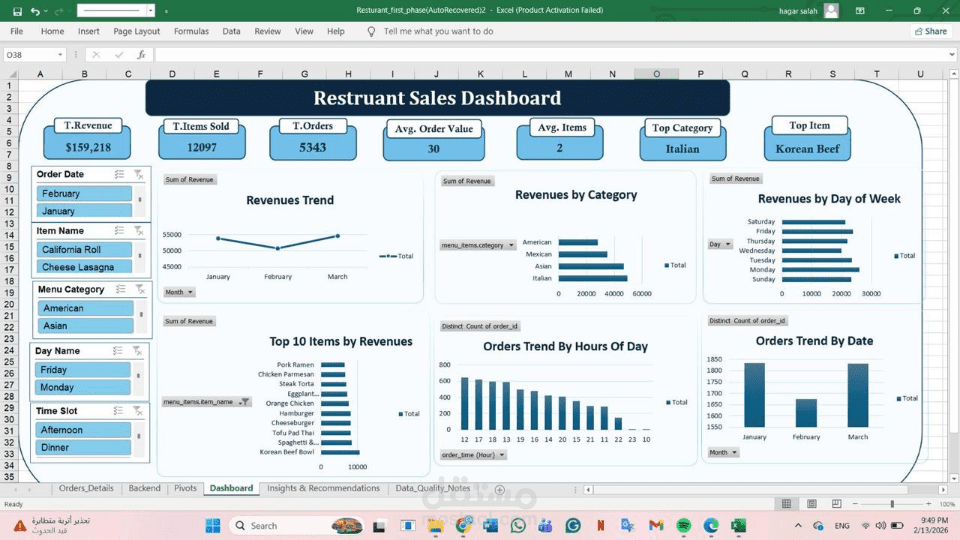
Task: Select column O header
Action: pos(656,73)
